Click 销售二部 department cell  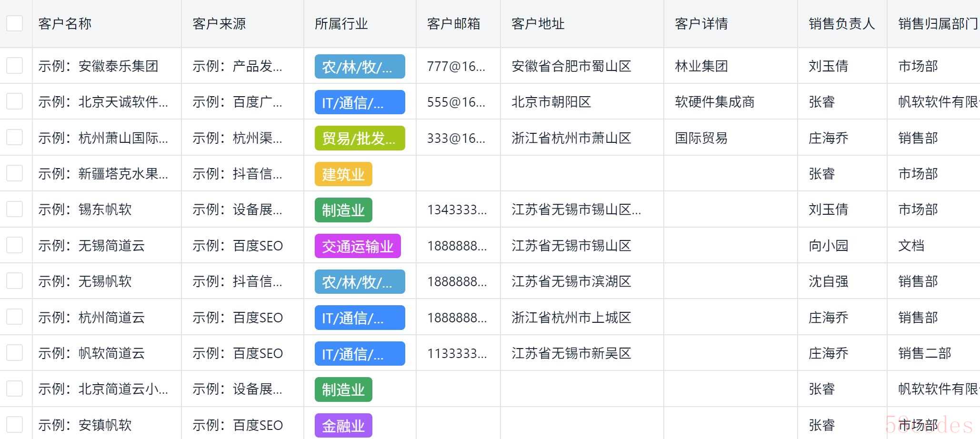924,353
